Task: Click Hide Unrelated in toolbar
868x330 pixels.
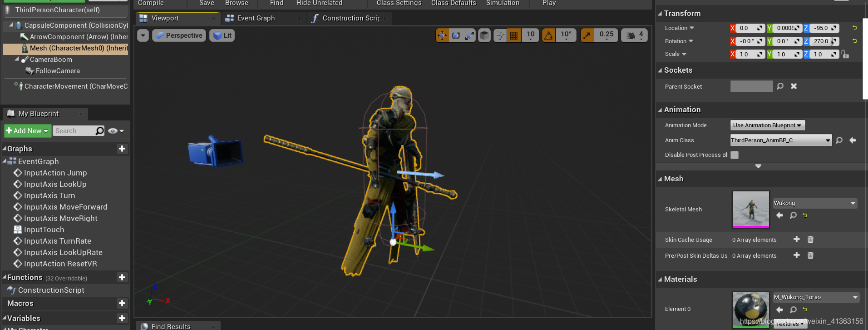Action: pos(319,3)
